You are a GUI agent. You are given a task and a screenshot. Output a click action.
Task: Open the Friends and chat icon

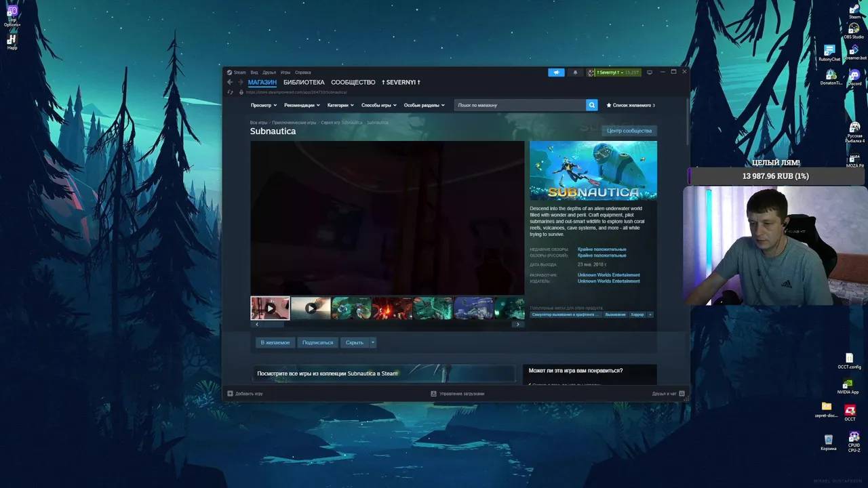coord(682,393)
